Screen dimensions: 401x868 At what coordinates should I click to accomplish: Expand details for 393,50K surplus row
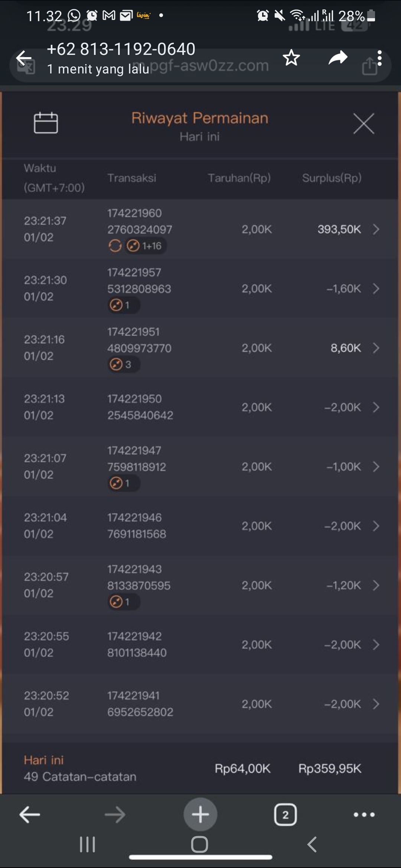[x=376, y=229]
